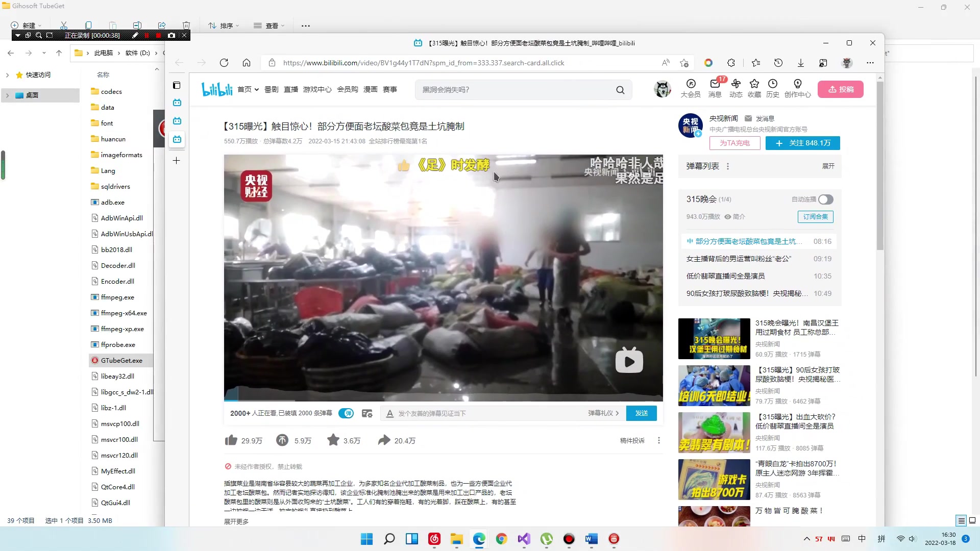Toggle 自动连播 autoplay switch
Screen dimensions: 980x551
[826, 199]
